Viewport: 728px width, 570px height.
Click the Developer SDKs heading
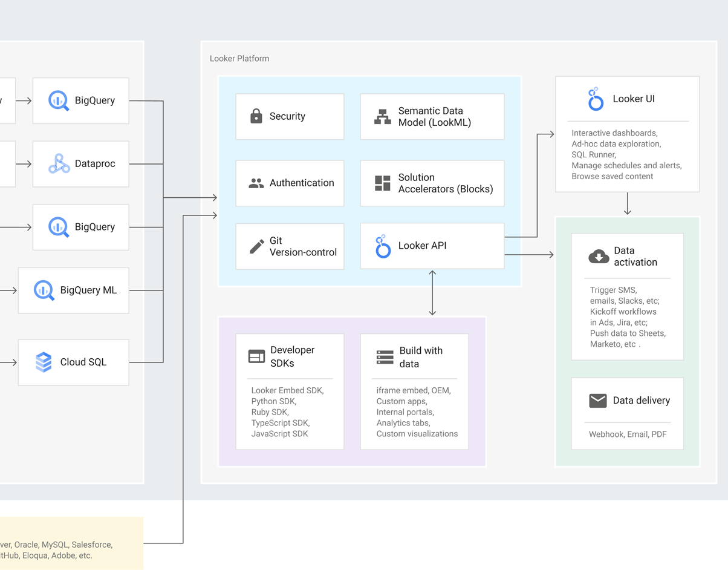click(293, 356)
